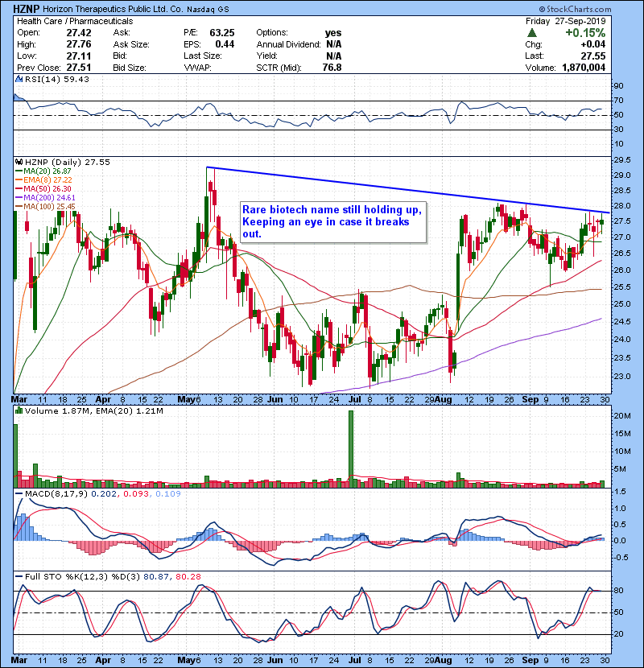Click the Volume panel legend icon
Viewport: 644px width, 668px height.
[18, 412]
